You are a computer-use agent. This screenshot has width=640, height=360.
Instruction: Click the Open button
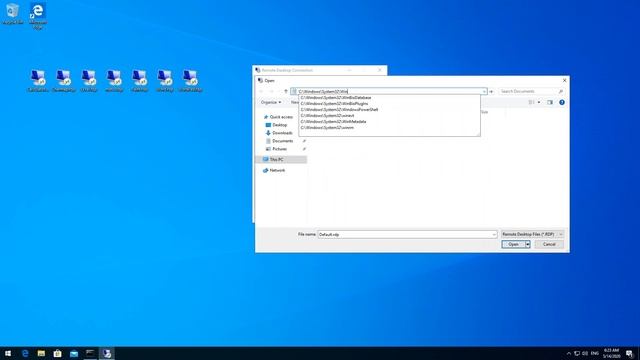pos(513,244)
